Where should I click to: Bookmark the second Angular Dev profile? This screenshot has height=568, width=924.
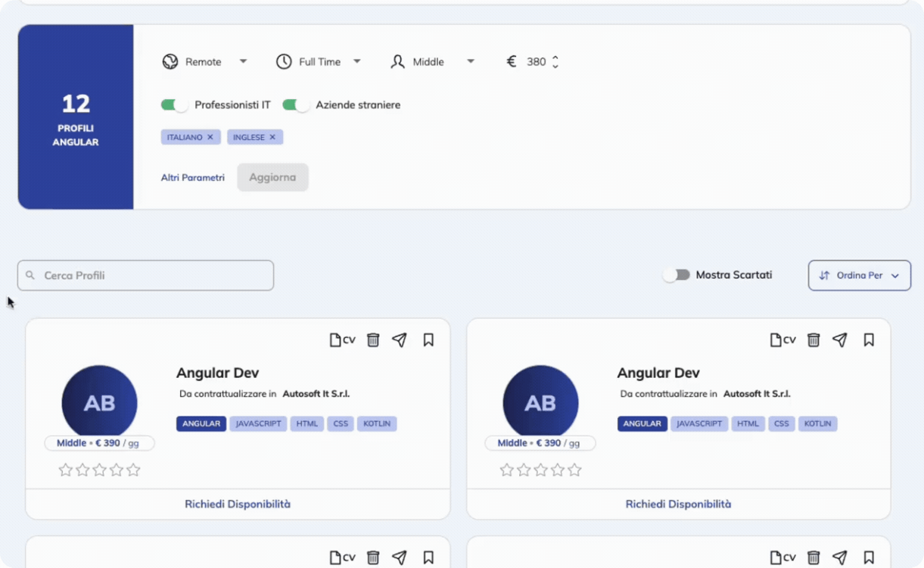869,340
